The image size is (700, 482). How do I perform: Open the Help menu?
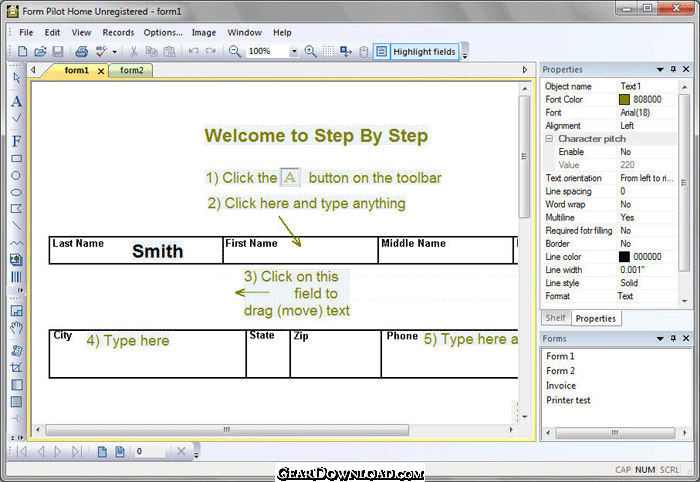click(x=282, y=33)
